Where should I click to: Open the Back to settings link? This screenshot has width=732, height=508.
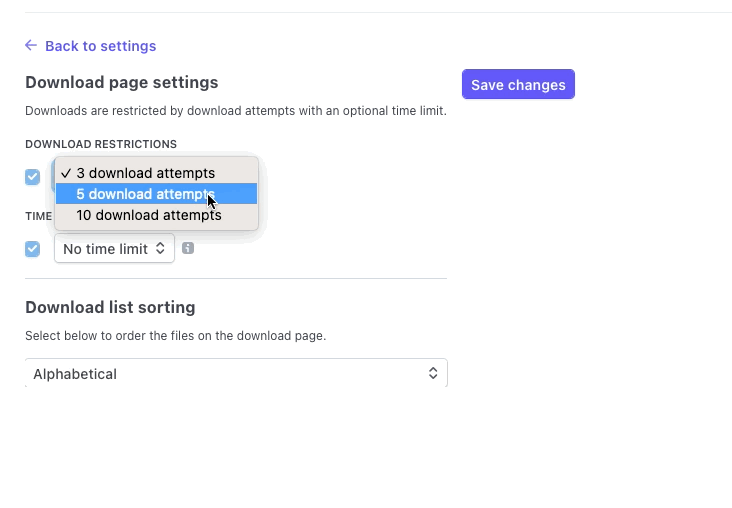100,46
